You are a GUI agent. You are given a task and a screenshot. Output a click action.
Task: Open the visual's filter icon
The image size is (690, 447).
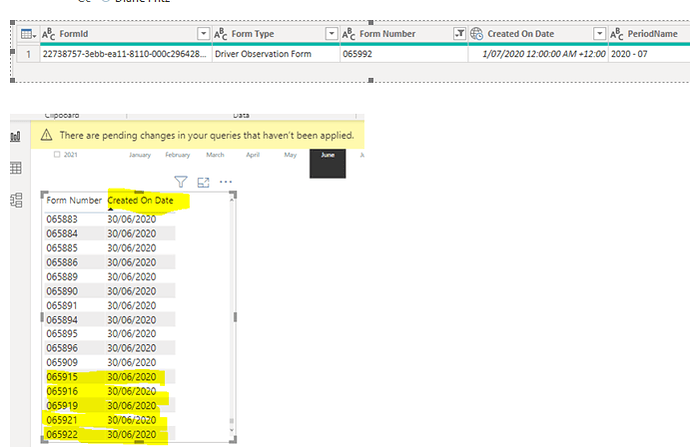(181, 182)
